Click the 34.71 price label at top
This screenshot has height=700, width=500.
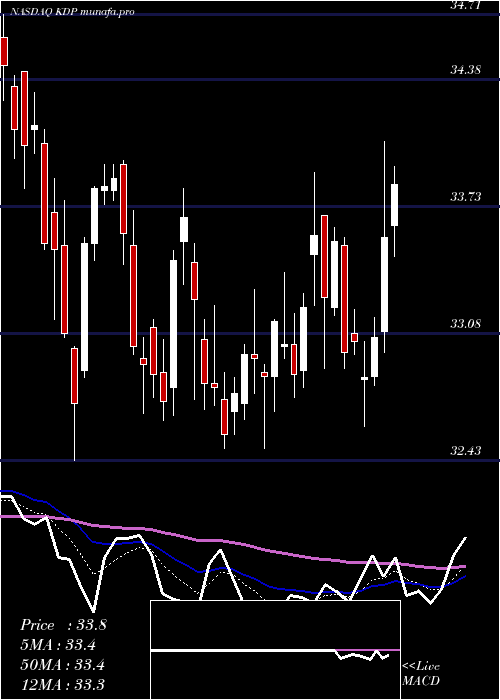pyautogui.click(x=465, y=5)
